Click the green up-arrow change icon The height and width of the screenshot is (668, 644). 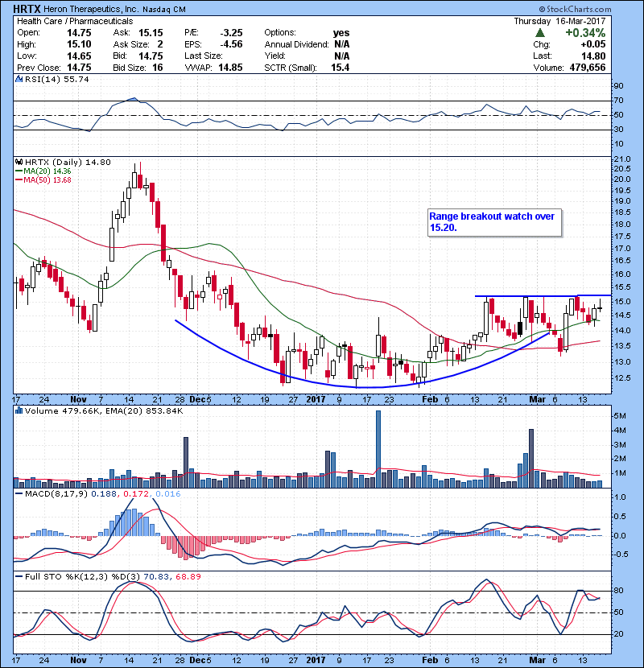pos(539,33)
